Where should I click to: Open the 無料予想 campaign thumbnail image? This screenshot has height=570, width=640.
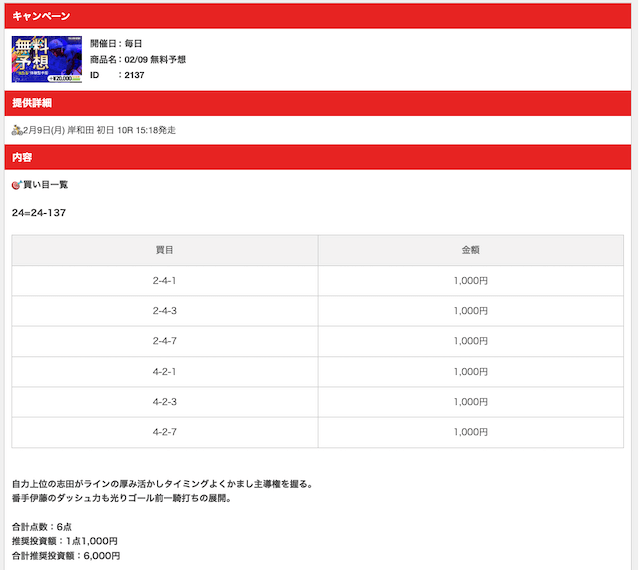[45, 59]
